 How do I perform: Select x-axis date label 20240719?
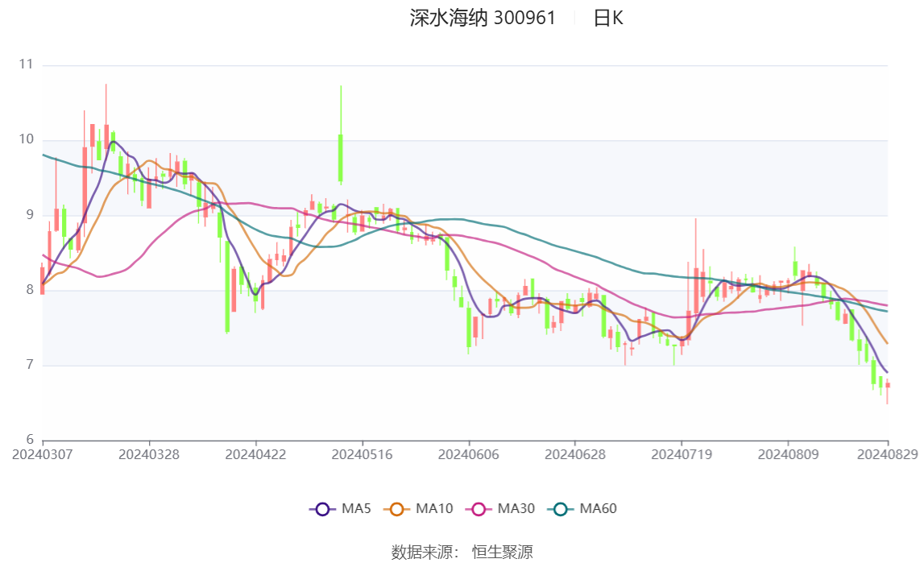coord(682,454)
